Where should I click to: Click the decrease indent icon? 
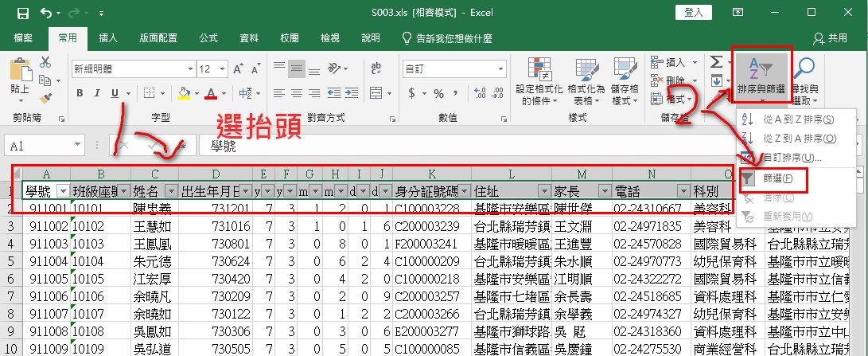(x=333, y=93)
